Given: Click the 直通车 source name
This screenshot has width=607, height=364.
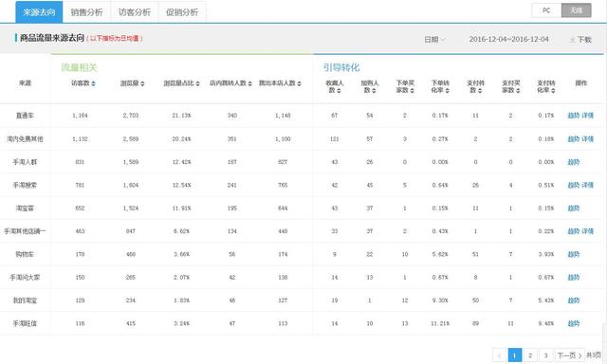Looking at the screenshot, I should pyautogui.click(x=25, y=116).
